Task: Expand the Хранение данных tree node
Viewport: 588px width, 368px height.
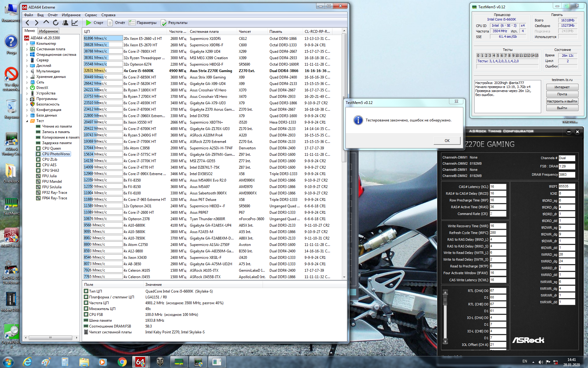Action: tap(27, 77)
